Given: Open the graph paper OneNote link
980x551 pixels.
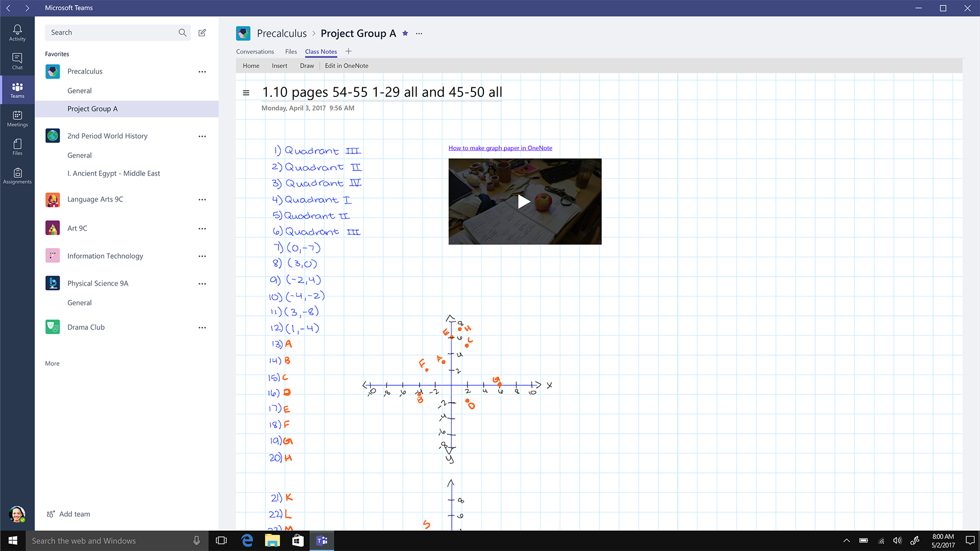Looking at the screenshot, I should point(500,148).
